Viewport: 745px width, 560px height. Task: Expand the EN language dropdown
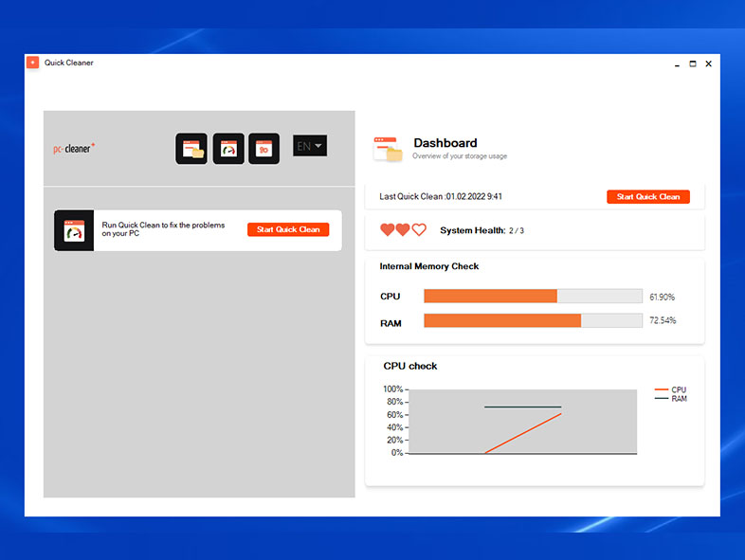(310, 146)
